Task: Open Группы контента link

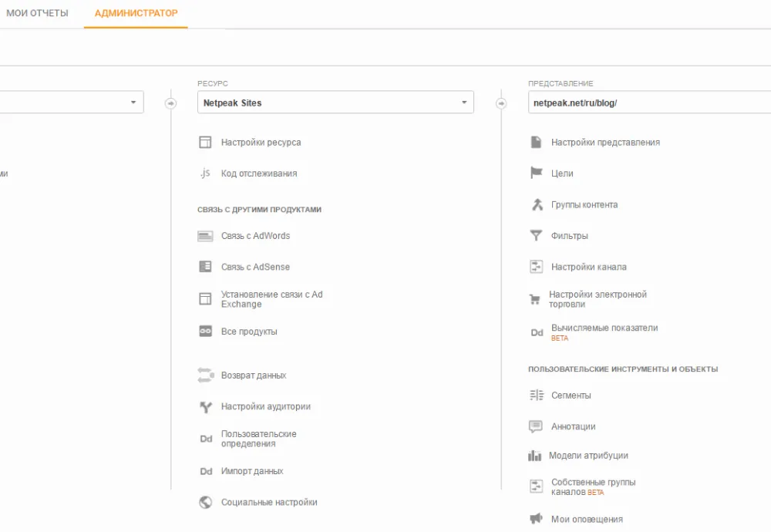Action: coord(584,204)
